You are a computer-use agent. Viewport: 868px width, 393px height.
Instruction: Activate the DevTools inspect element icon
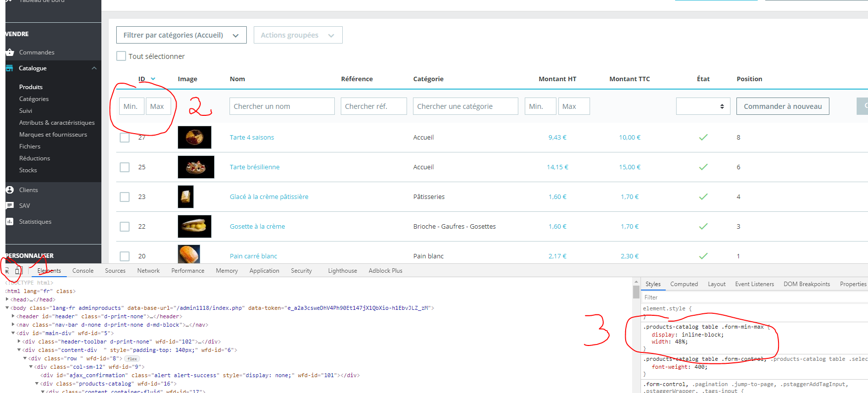pos(7,271)
